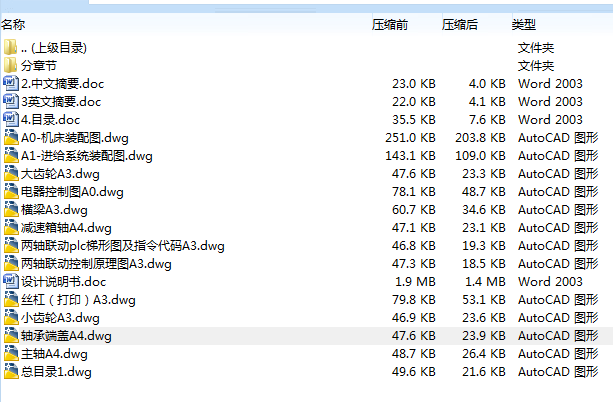Click the AutoCAD icon for 大齿轮A3.dwg
Viewport: 613px width, 402px height.
pos(11,173)
